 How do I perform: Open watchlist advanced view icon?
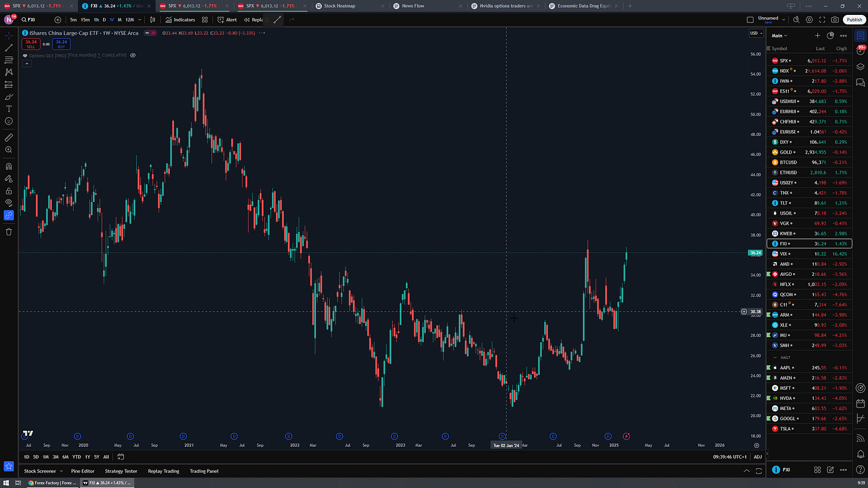pos(830,36)
